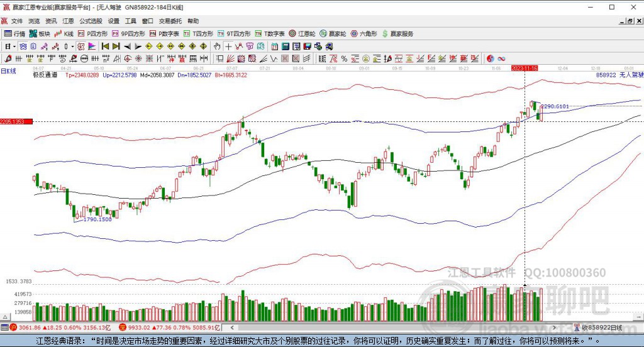Open the 江恩轮 wheel tool
This screenshot has height=347, width=644.
click(x=302, y=34)
